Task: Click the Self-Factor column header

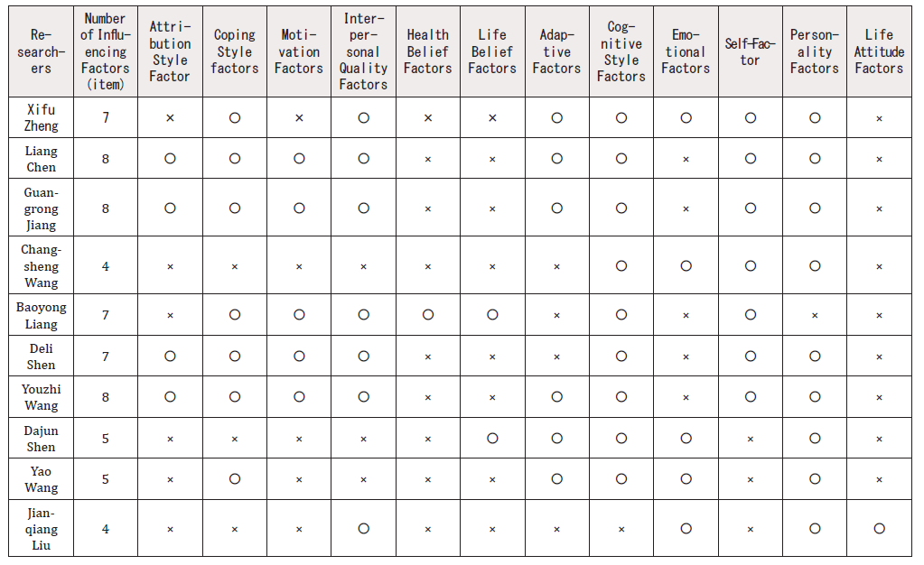Action: tap(751, 51)
